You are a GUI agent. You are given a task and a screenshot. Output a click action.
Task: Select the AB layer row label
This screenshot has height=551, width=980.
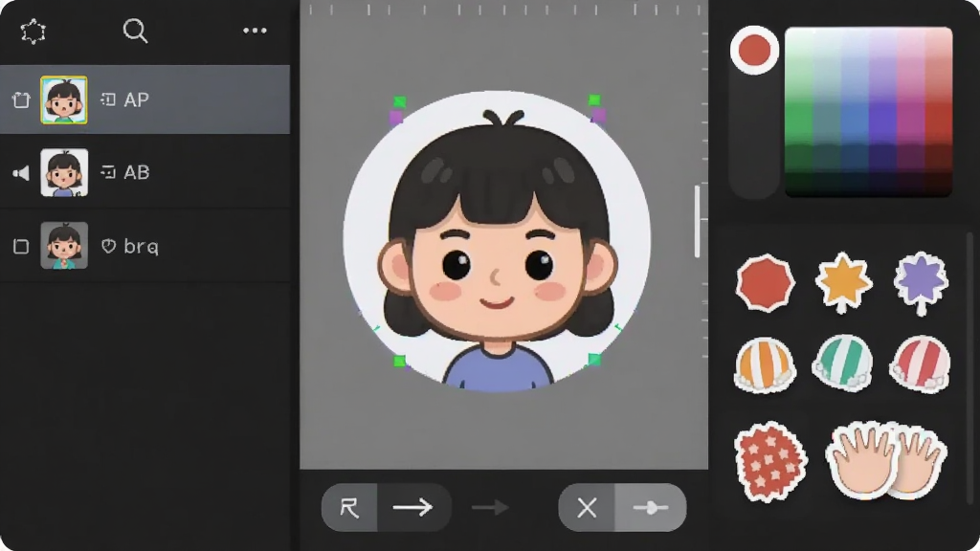pyautogui.click(x=137, y=172)
